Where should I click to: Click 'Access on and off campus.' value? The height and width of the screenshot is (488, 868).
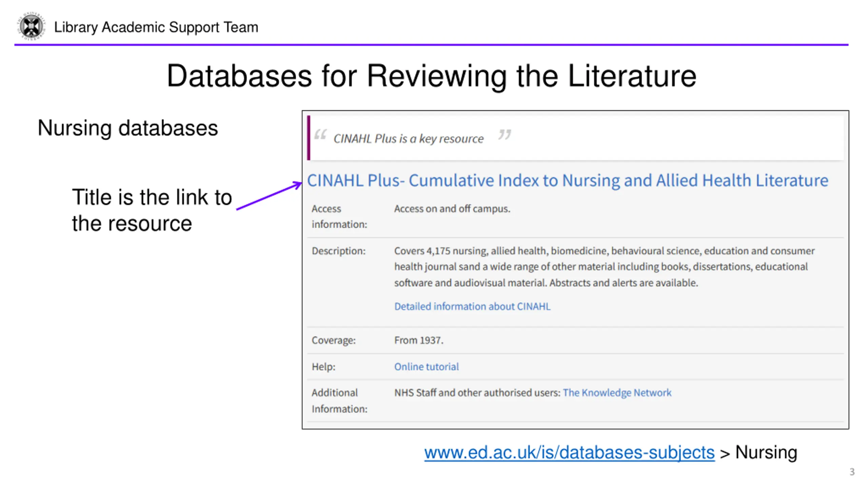pos(452,209)
